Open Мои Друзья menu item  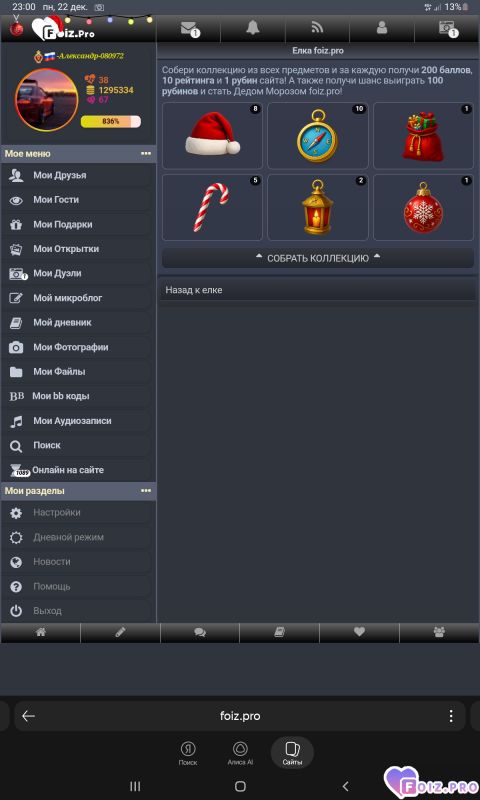79,176
